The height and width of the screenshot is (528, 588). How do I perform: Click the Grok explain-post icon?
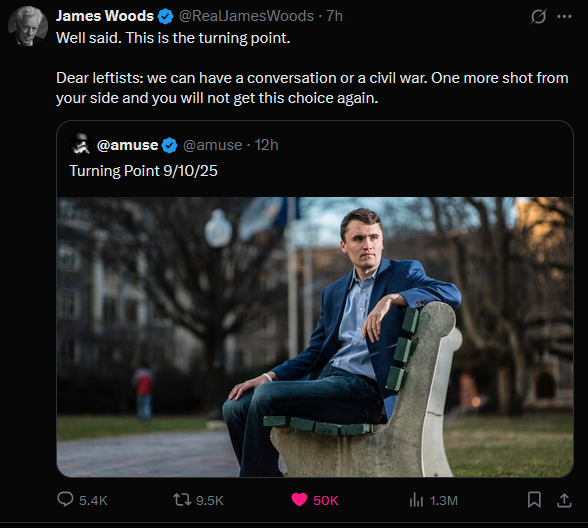coord(538,16)
